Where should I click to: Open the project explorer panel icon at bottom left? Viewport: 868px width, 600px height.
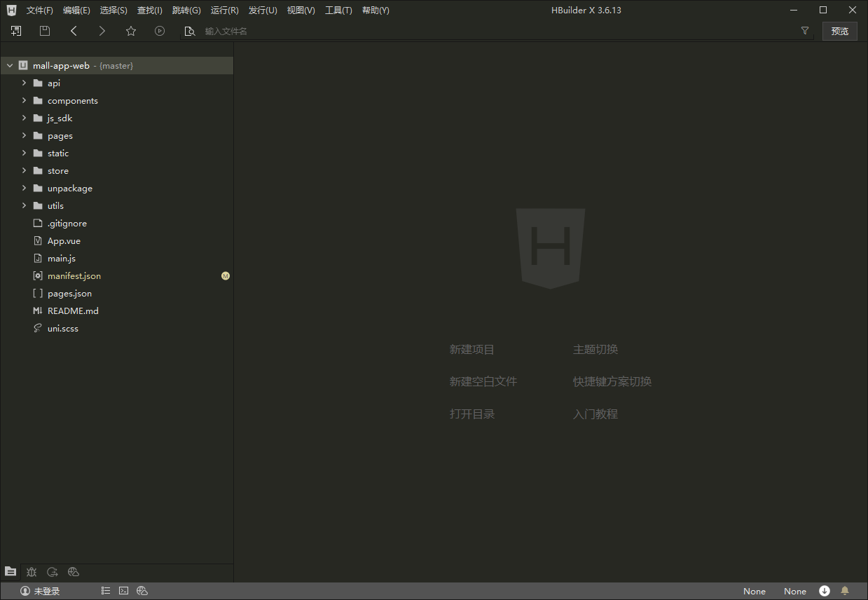11,572
